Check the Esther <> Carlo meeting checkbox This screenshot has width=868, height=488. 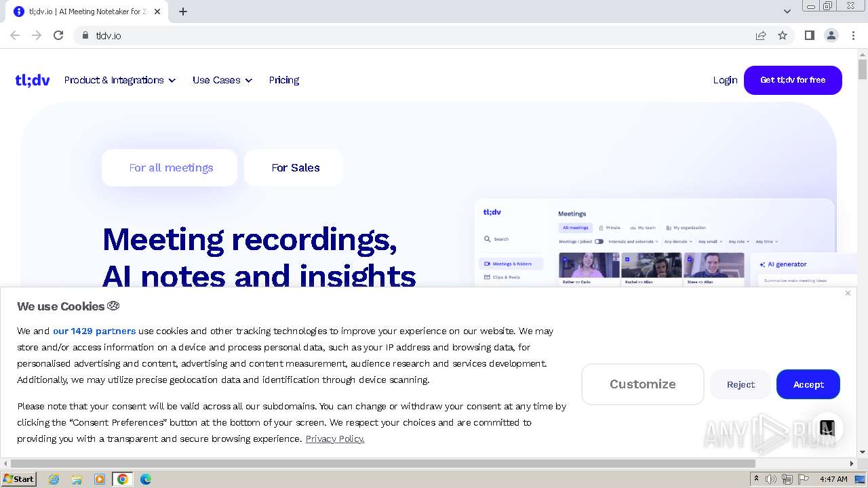click(564, 259)
